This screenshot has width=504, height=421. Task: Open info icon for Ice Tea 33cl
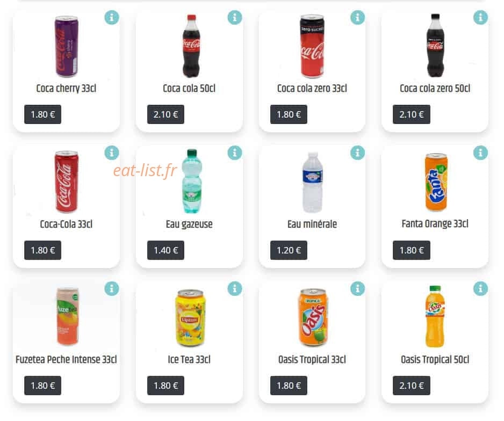point(235,288)
